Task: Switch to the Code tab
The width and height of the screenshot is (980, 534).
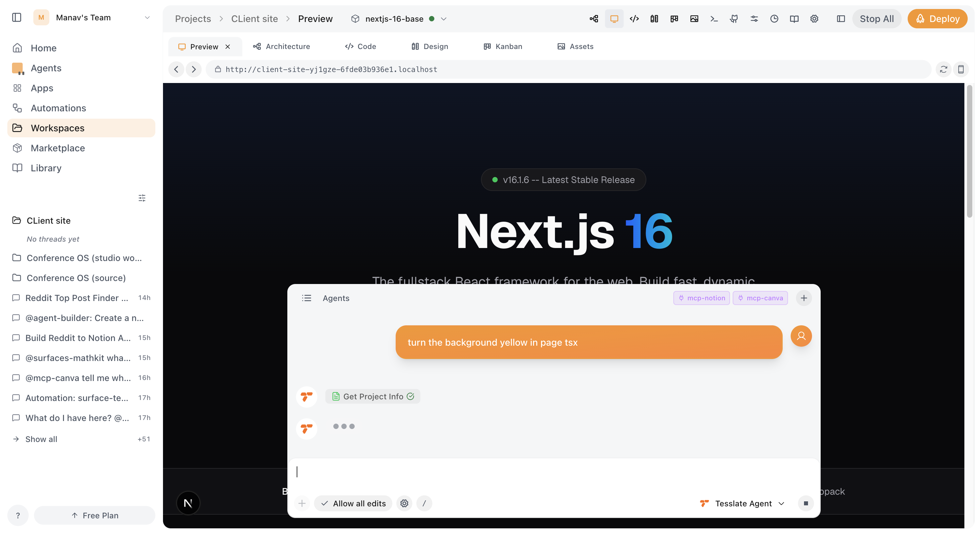Action: tap(360, 46)
